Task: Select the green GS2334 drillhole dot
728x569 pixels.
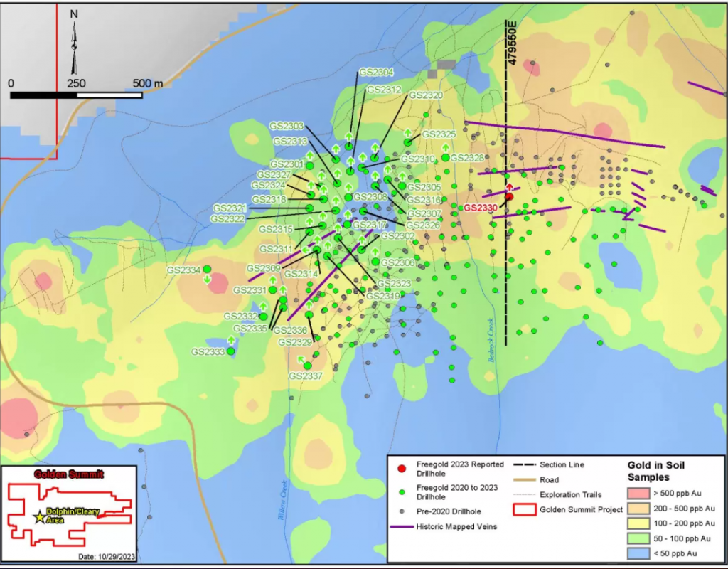Action: (207, 269)
